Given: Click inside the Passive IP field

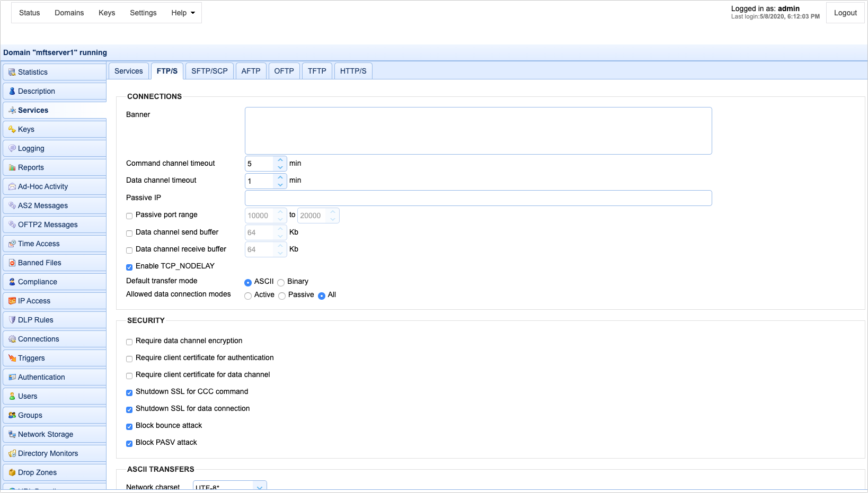Looking at the screenshot, I should pyautogui.click(x=477, y=198).
